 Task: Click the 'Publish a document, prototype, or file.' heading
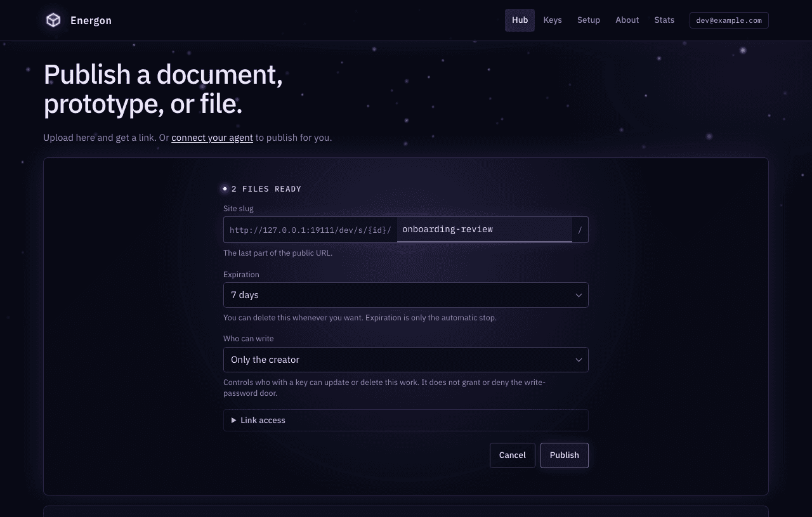point(163,89)
